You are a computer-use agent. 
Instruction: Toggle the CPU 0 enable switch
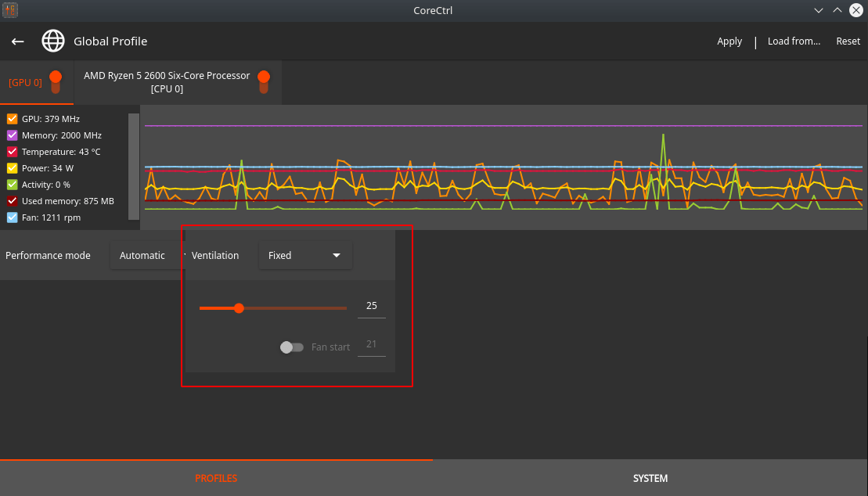click(264, 81)
